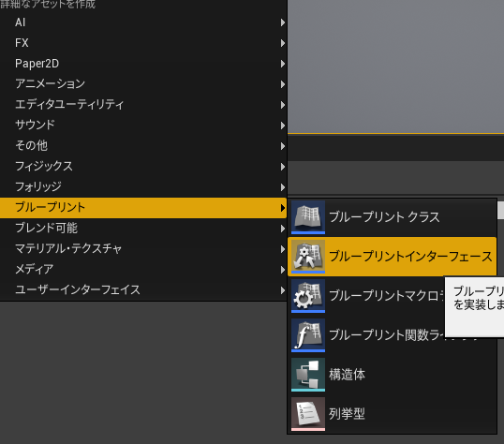This screenshot has width=504, height=444.
Task: Open the マテリアル・テクスチャ submenu
Action: tap(143, 249)
